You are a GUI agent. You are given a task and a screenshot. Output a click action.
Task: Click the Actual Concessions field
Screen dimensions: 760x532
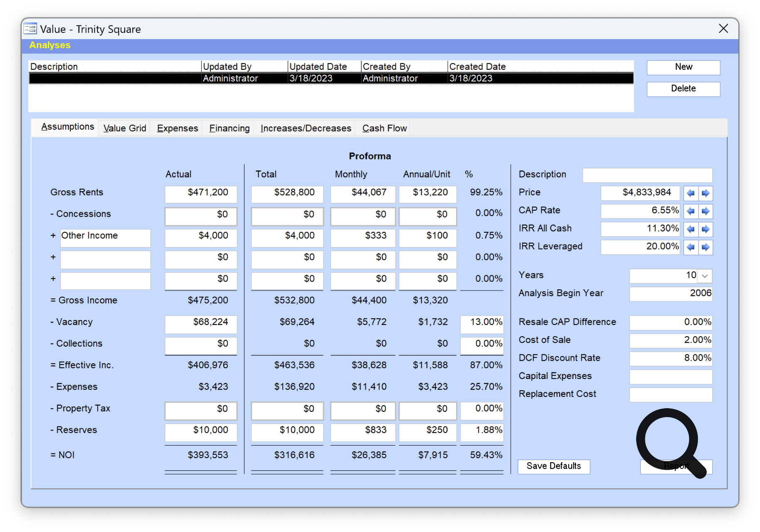tap(201, 216)
